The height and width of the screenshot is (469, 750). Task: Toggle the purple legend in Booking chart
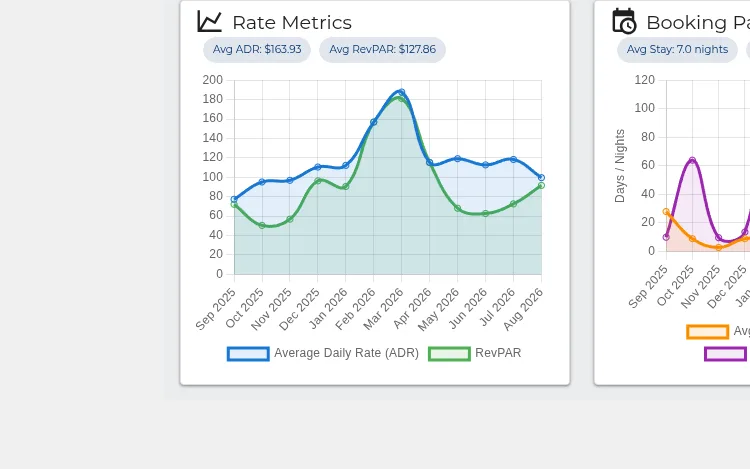725,354
